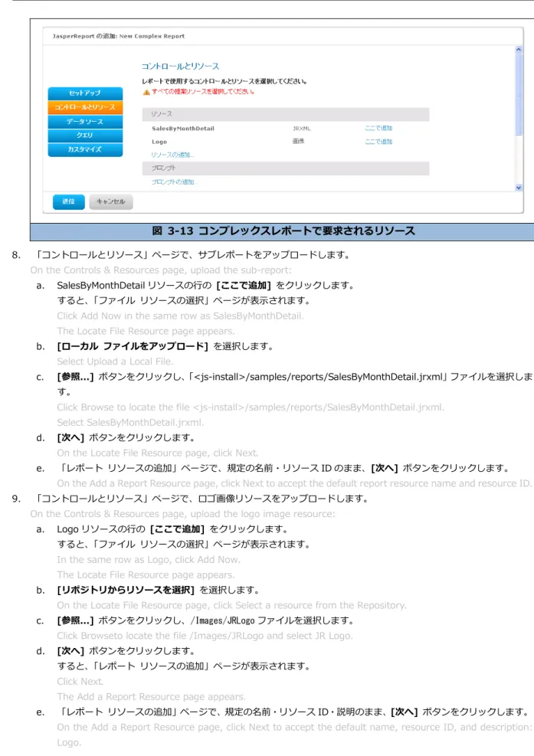Screen dimensions: 534x756
Task: Click ここで追加 link in the Logo row
Action: pos(378,142)
